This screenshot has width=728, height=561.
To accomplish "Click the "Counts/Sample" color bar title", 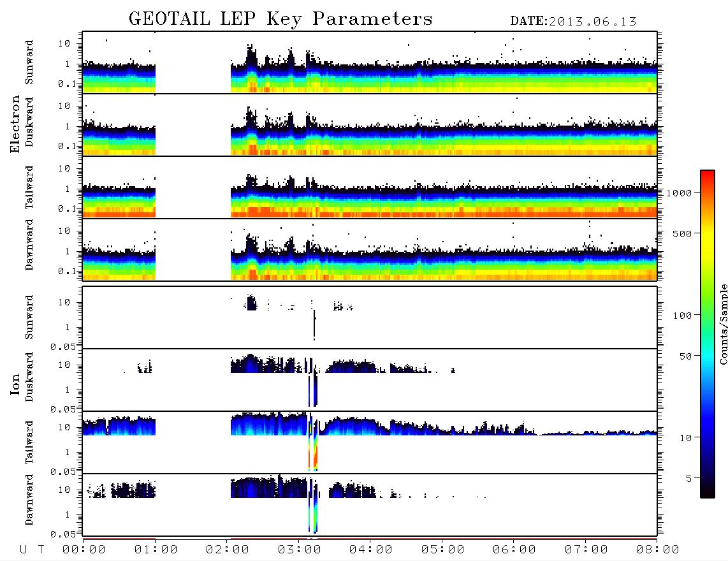I will [x=724, y=324].
